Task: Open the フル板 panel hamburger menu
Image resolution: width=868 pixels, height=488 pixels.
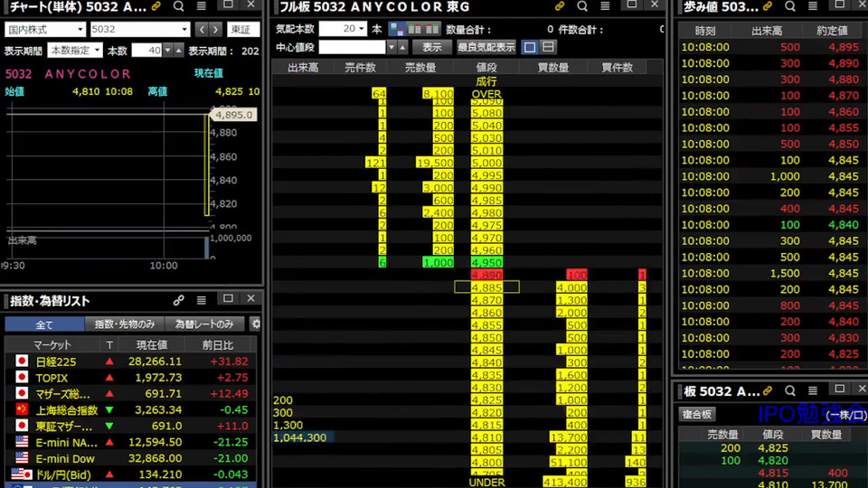Action: pos(605,6)
